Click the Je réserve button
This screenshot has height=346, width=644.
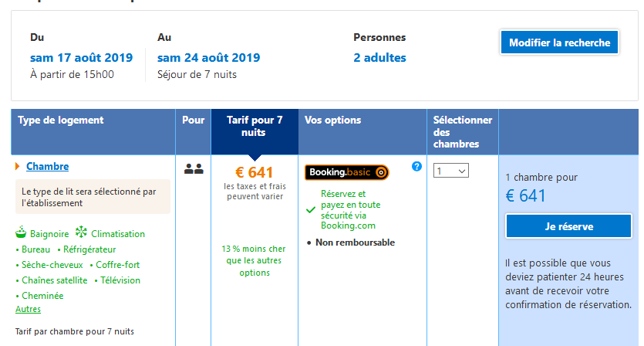pyautogui.click(x=569, y=226)
